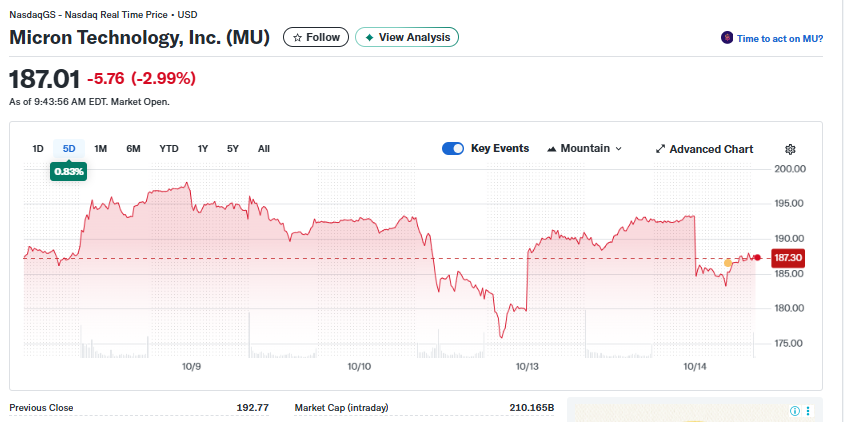This screenshot has width=844, height=422.
Task: Click the 187.30 price label tag
Action: click(x=789, y=258)
